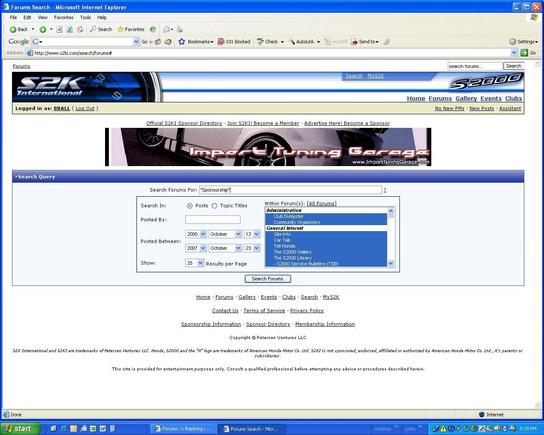The image size is (544, 435).
Task: Click the Home icon in IE toolbar
Action: coord(80,29)
